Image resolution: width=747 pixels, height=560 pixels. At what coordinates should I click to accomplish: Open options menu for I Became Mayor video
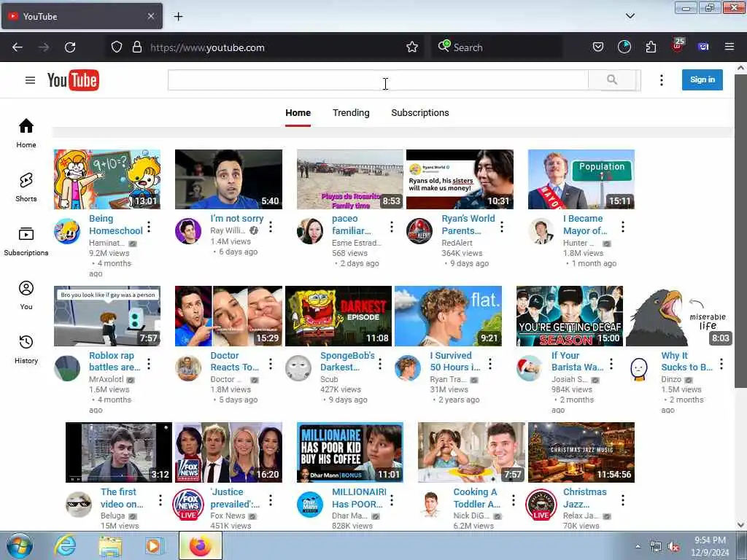coord(623,227)
